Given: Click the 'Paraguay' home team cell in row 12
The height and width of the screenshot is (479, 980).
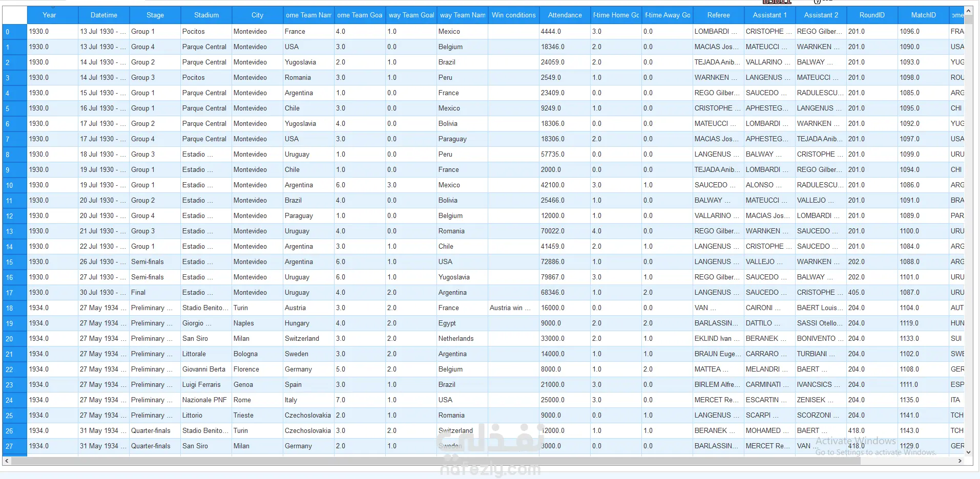Looking at the screenshot, I should tap(309, 216).
